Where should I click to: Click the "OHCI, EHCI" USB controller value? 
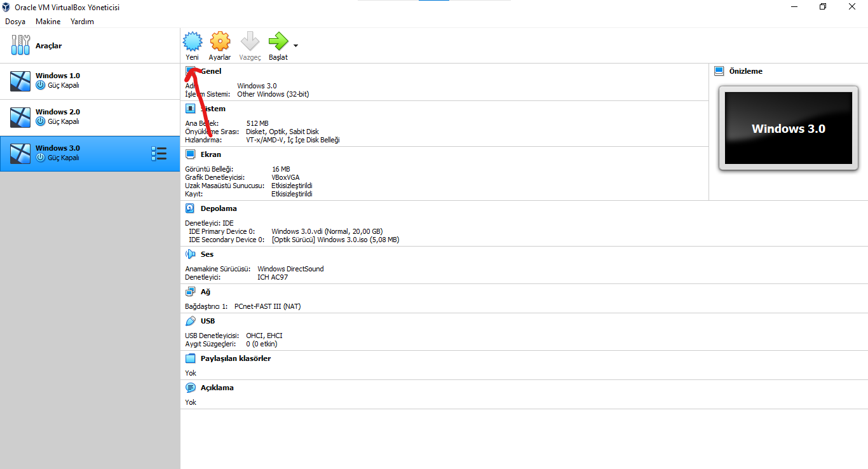(x=264, y=336)
